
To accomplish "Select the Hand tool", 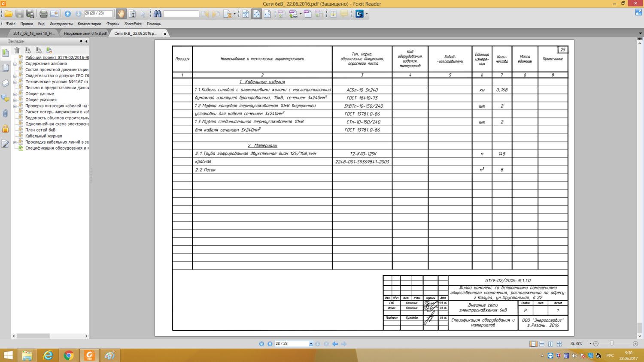I will 122,14.
